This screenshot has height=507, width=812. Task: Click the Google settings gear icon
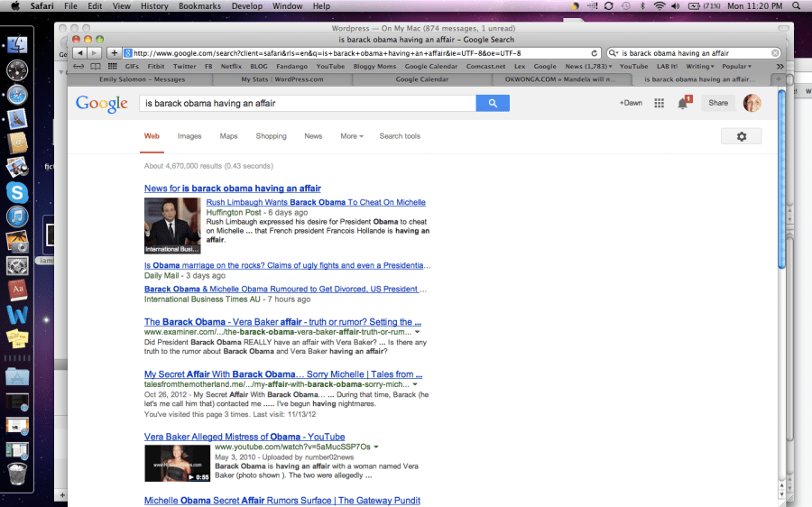click(x=741, y=136)
